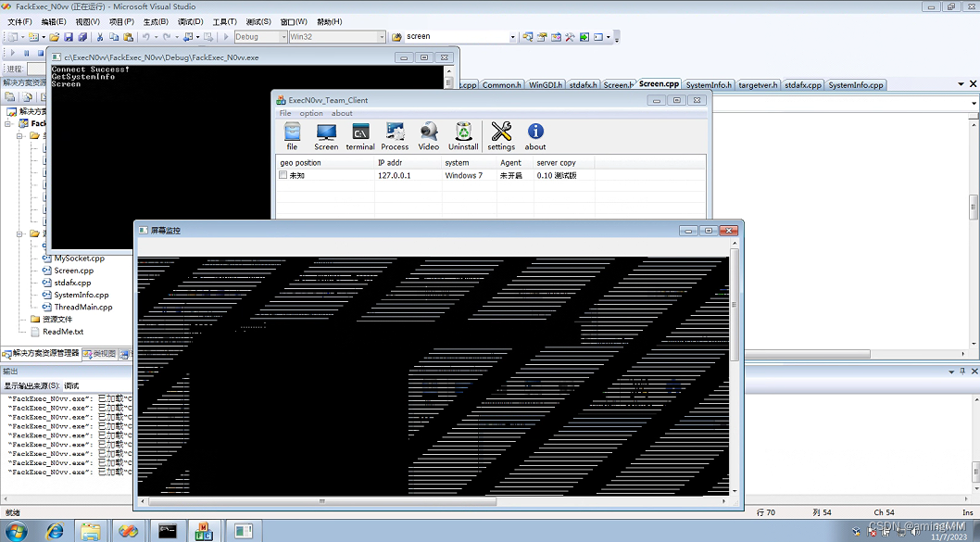The height and width of the screenshot is (542, 980).
Task: Open ThreadMain.cpp in the solution tree
Action: (x=82, y=307)
